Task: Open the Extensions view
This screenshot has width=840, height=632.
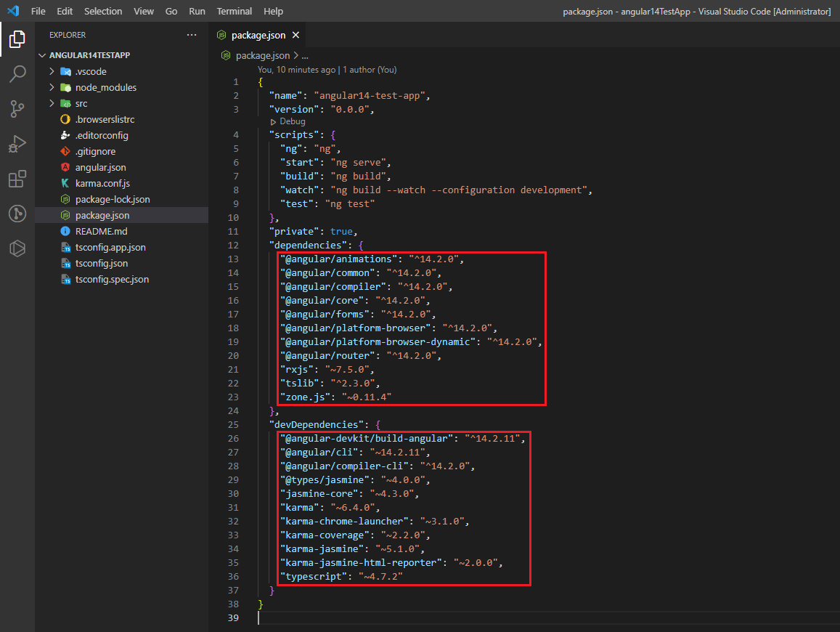Action: pos(17,179)
